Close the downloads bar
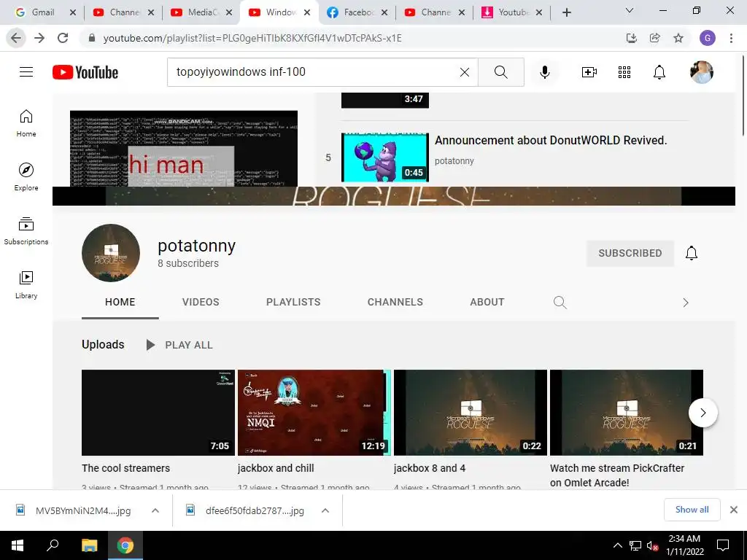Screen dimensions: 747x560 coord(734,510)
